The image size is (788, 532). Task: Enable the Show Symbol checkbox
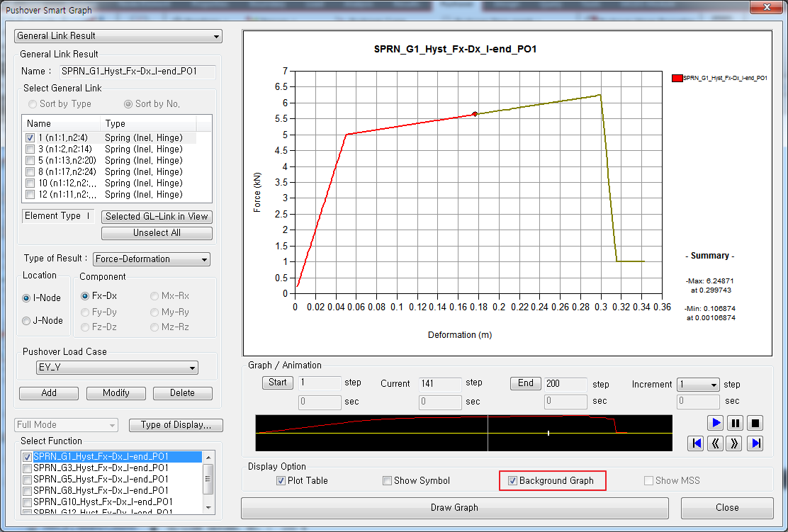pyautogui.click(x=388, y=481)
